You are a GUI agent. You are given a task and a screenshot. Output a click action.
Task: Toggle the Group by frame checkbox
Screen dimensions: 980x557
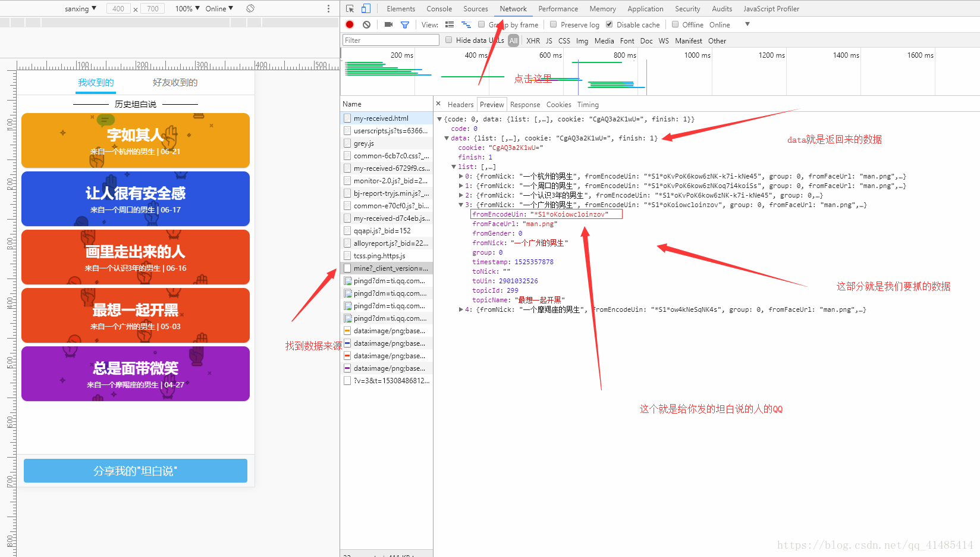tap(482, 24)
